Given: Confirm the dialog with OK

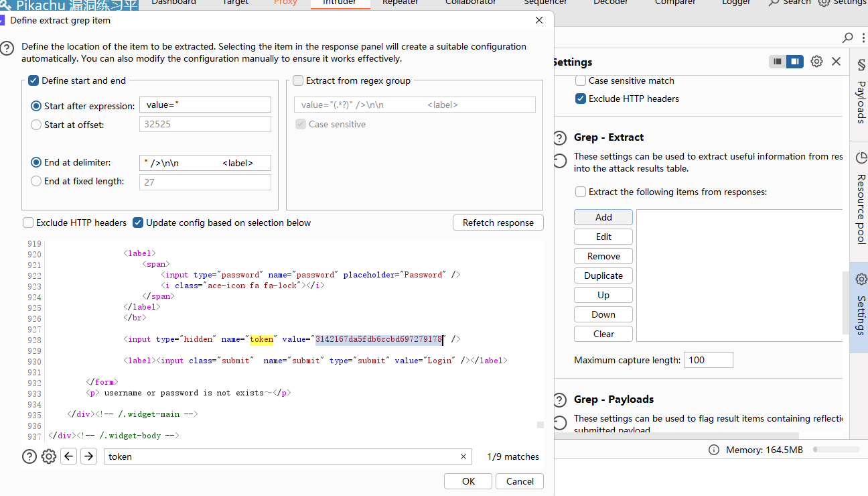Looking at the screenshot, I should point(468,481).
